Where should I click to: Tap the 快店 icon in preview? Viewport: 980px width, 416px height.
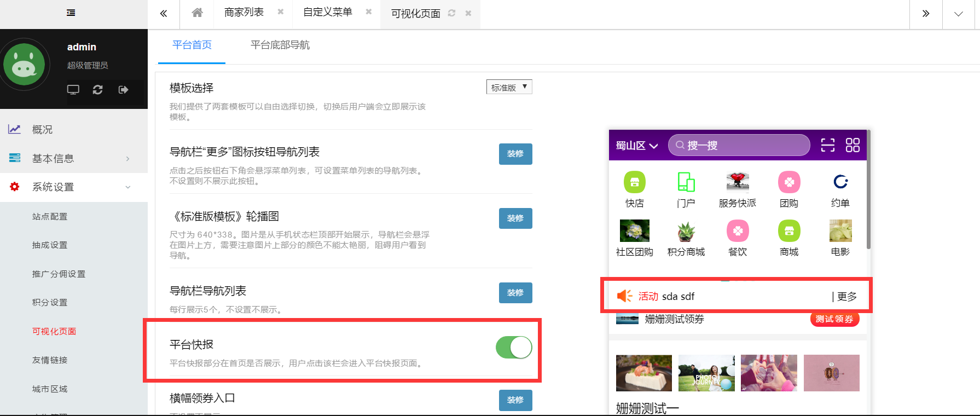coord(635,182)
